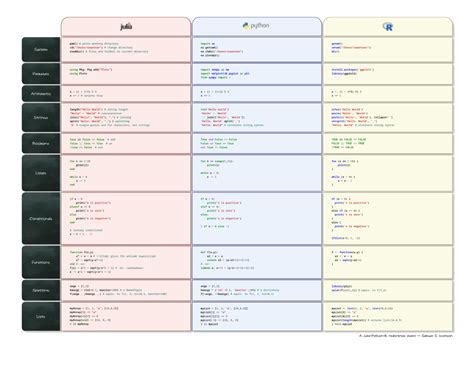The image size is (474, 366).
Task: Click the R Loops code cell
Action: (388, 173)
